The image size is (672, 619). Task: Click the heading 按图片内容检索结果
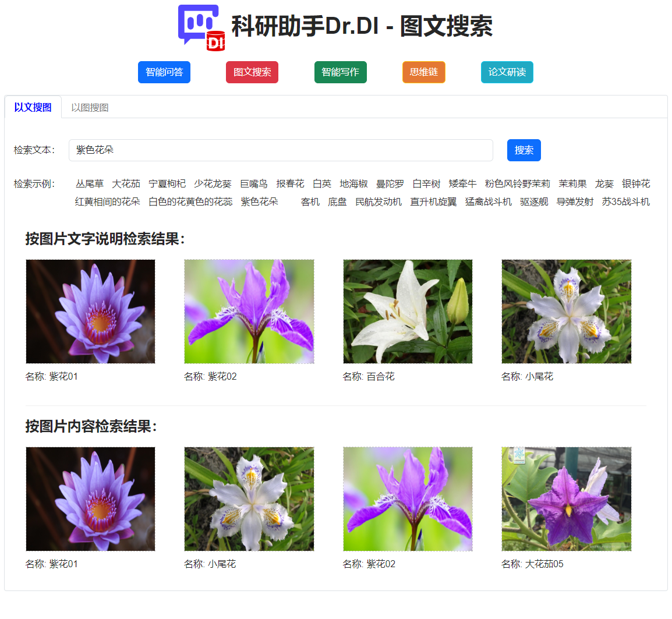[x=91, y=426]
